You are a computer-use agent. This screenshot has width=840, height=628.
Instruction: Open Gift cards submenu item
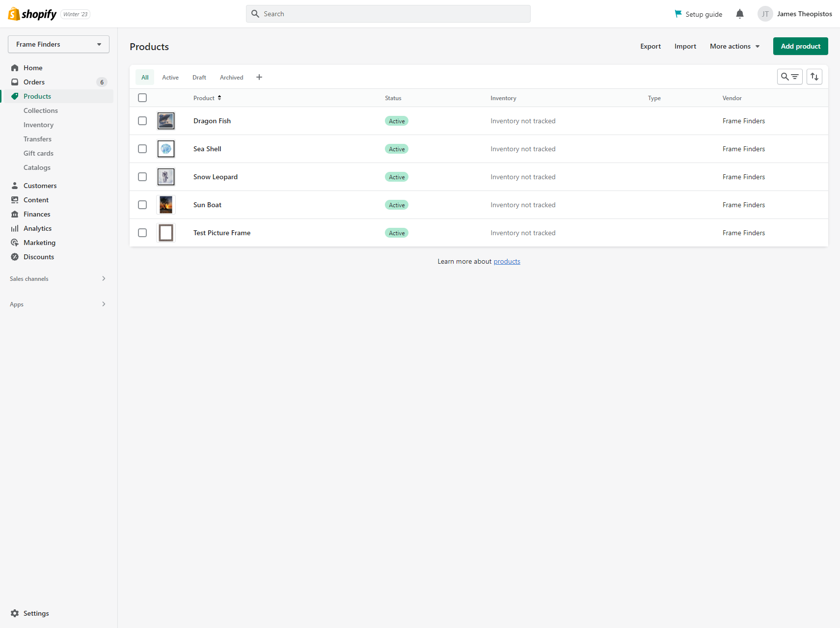coord(38,153)
